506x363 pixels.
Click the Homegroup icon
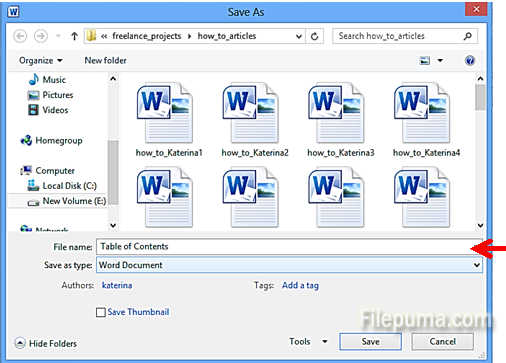click(26, 141)
